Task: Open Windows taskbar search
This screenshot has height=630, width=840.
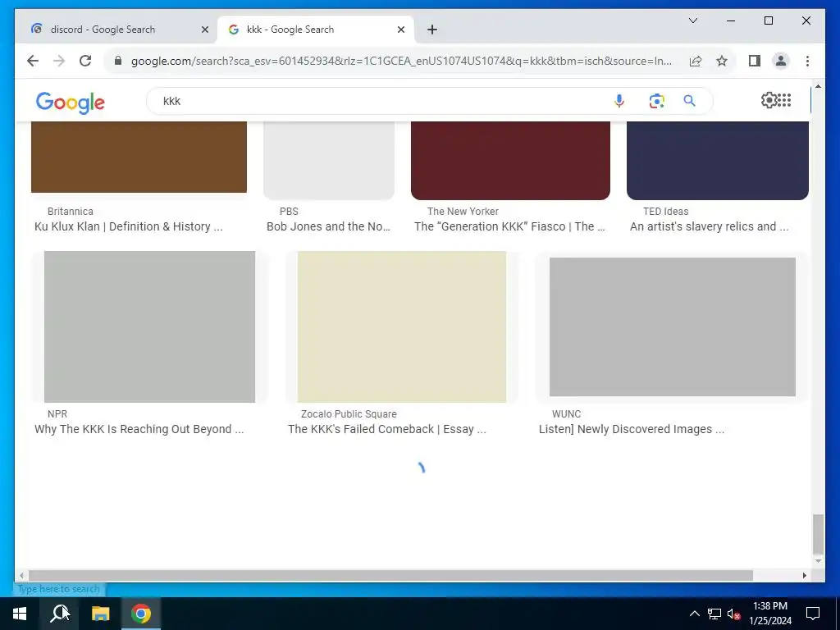Action: point(59,614)
